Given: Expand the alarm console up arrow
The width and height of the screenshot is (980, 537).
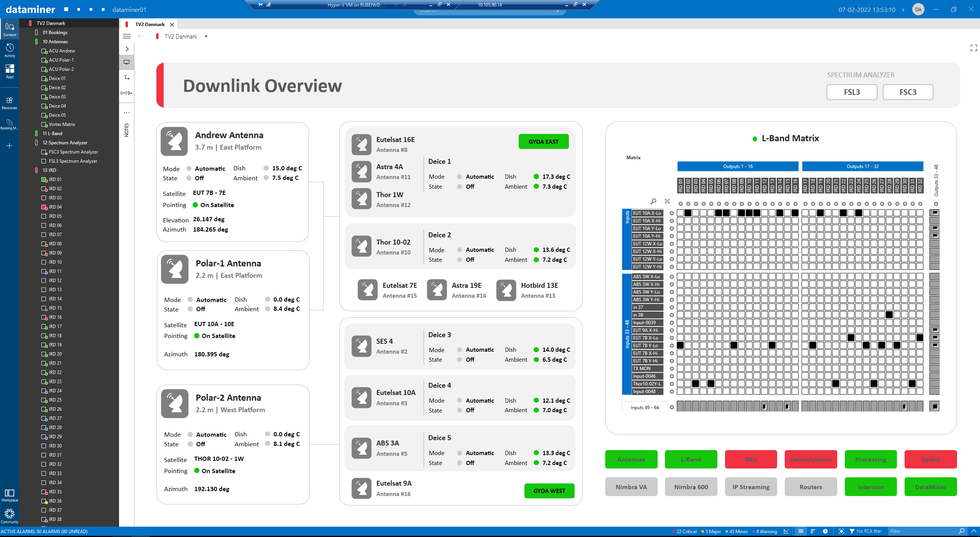Looking at the screenshot, I should 974,531.
